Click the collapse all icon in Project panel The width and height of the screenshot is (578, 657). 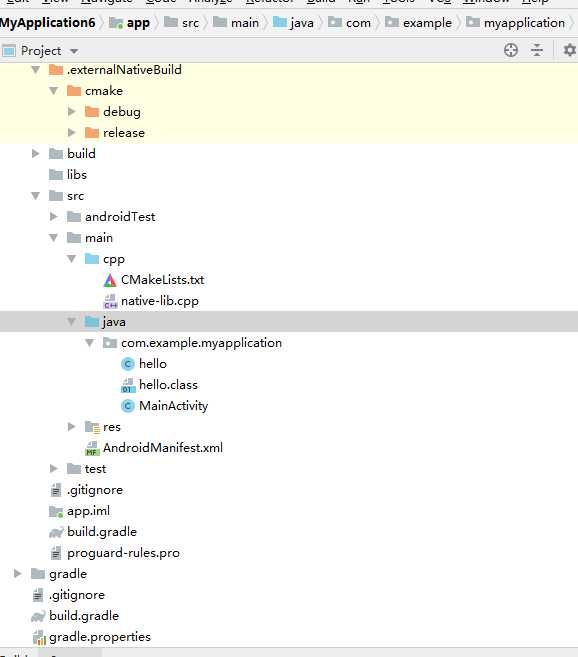coord(537,50)
